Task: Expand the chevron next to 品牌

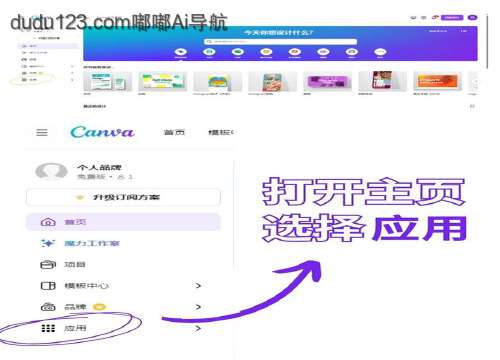Action: point(198,307)
